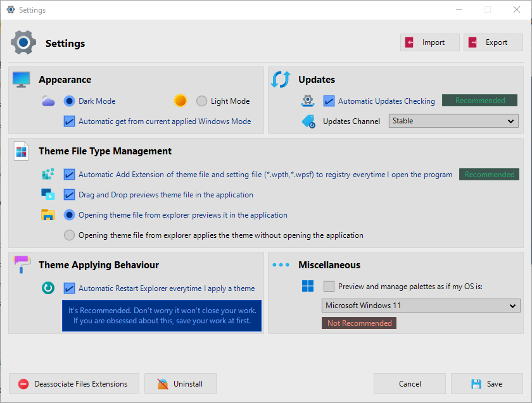The width and height of the screenshot is (532, 403).
Task: Click the Theme File Type Management file icon
Action: (x=21, y=151)
